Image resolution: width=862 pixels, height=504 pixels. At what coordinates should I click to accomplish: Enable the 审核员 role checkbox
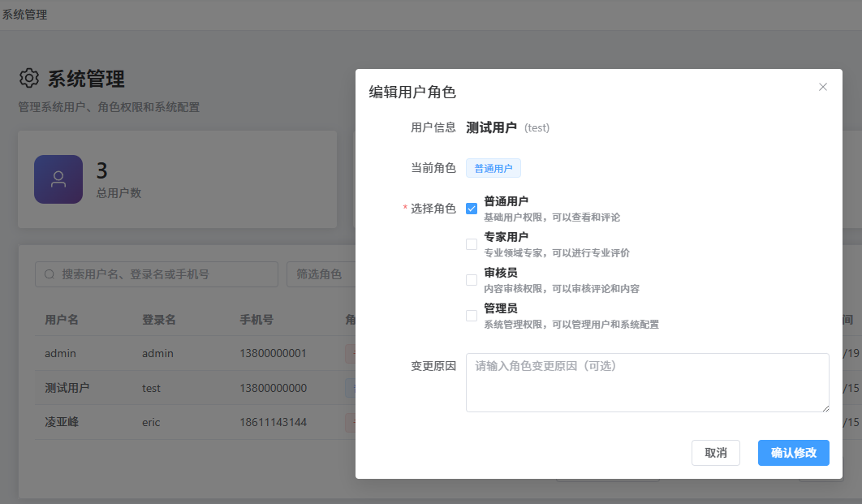(x=472, y=280)
